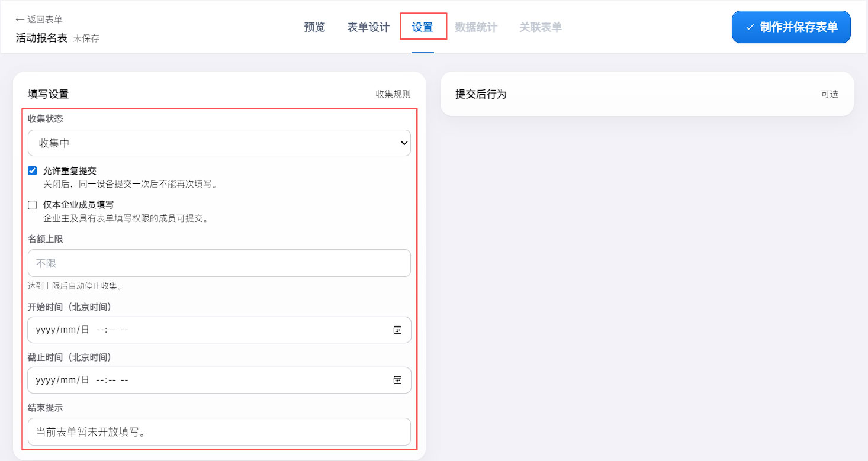Click the 填写设置 section heading
This screenshot has height=461, width=868.
tap(49, 94)
